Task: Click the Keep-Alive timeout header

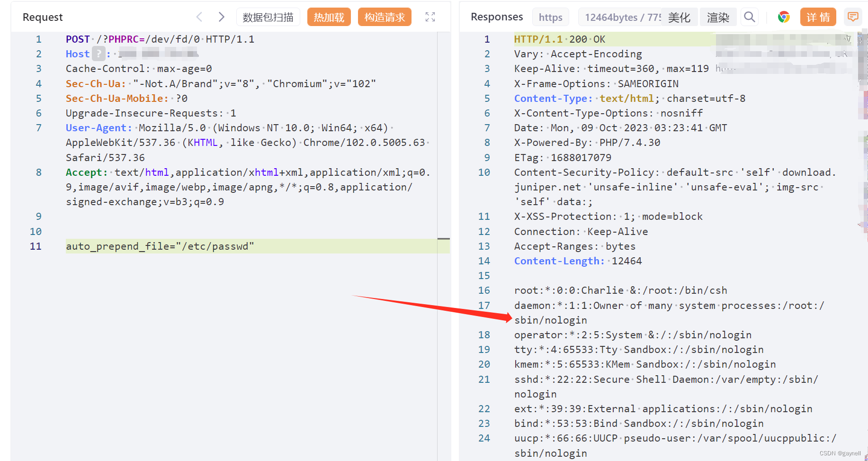Action: [x=611, y=69]
